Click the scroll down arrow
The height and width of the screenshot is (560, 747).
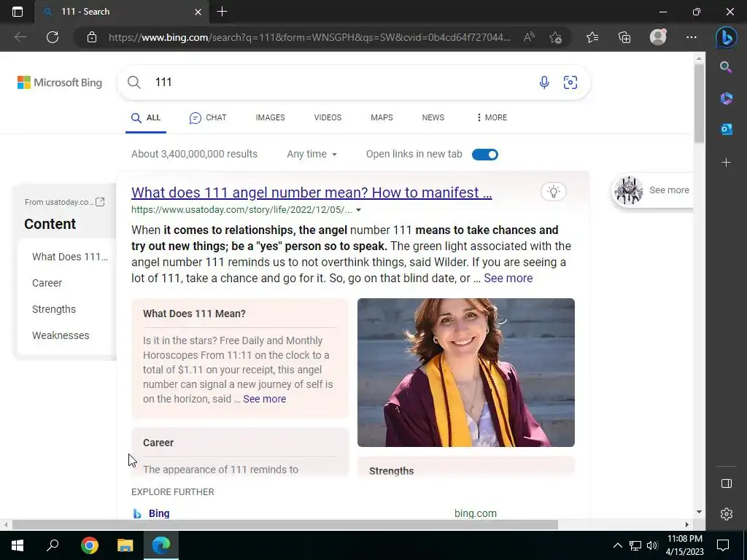(699, 512)
